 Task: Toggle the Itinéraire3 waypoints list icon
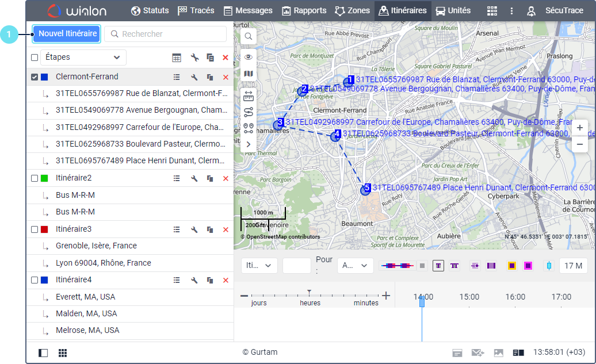pos(177,229)
